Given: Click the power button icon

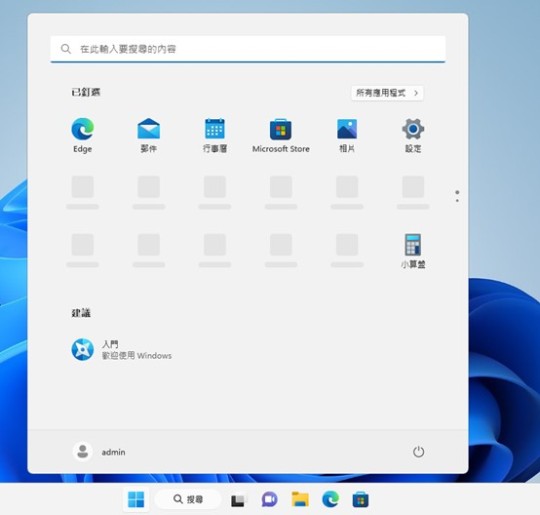Looking at the screenshot, I should coord(418,452).
